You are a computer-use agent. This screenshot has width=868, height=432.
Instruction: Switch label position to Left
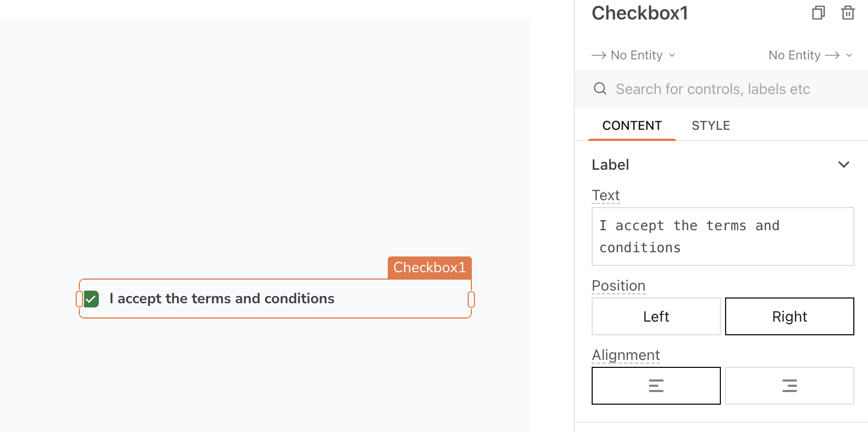(656, 316)
